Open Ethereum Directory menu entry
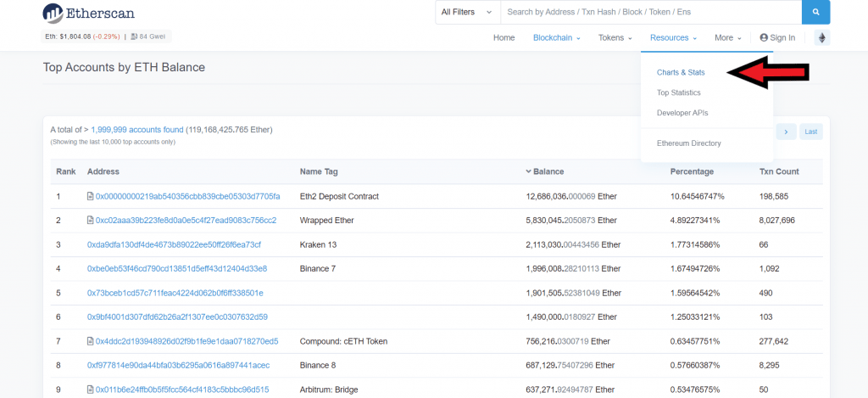868x398 pixels. pos(688,143)
